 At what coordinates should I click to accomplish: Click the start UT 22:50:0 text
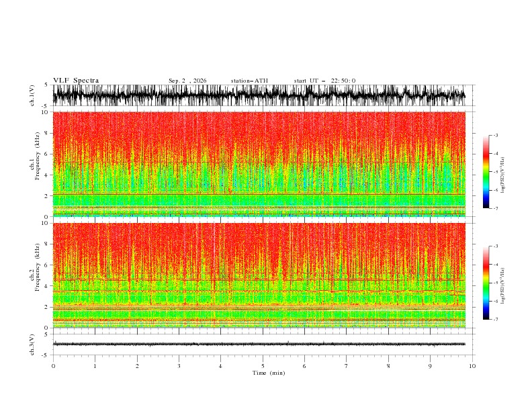(324, 81)
